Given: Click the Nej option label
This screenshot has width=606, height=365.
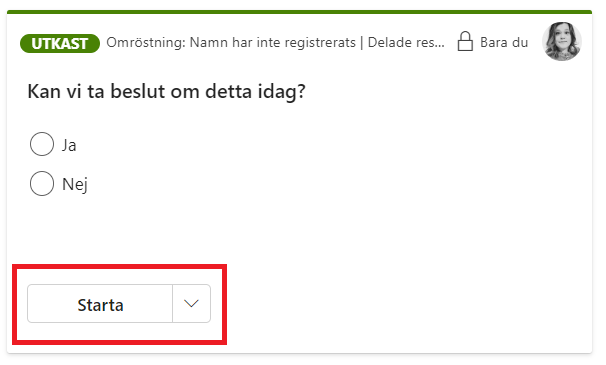Looking at the screenshot, I should coord(75,184).
